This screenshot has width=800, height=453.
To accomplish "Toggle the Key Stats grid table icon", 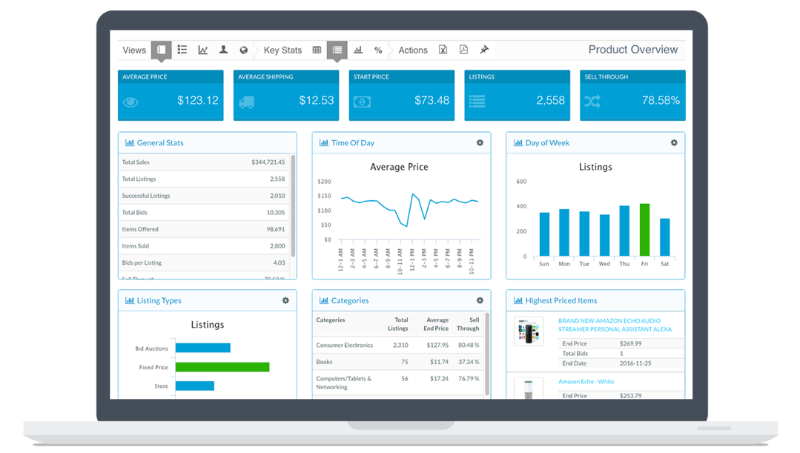I will [317, 50].
